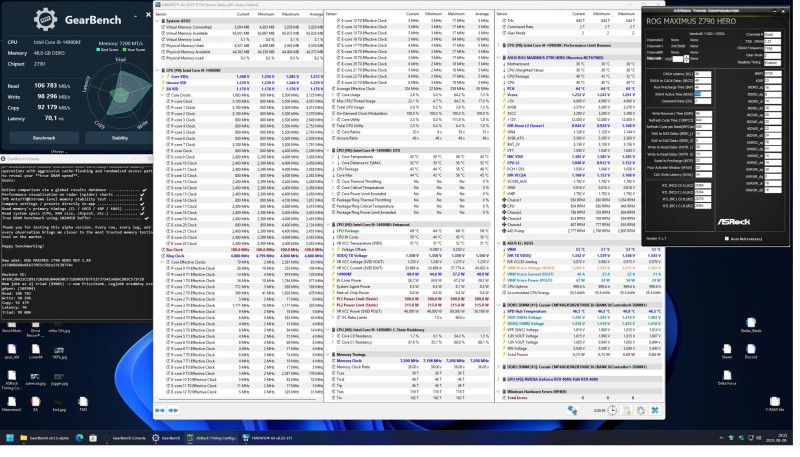800x457 pixels.
Task: Click the HWiNFO logging file icon
Action: pos(627,410)
